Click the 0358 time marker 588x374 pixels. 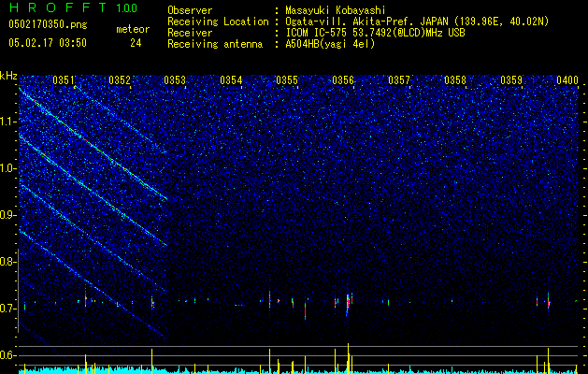coord(455,80)
